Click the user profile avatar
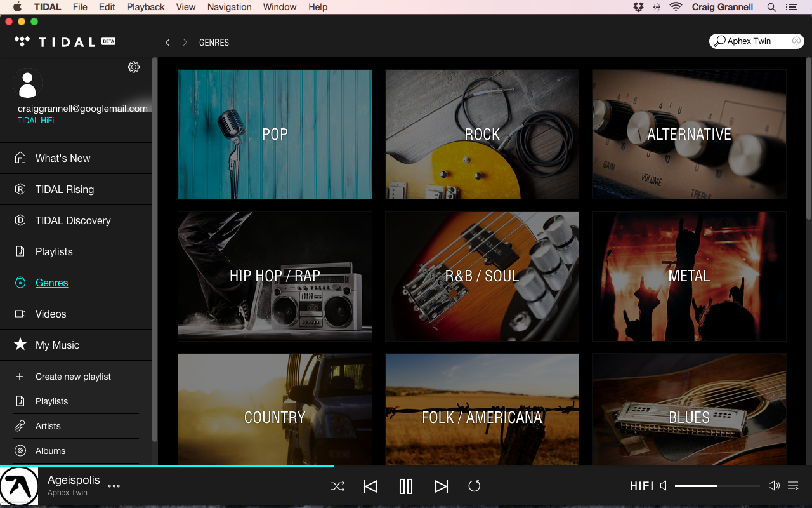812x508 pixels. 28,83
